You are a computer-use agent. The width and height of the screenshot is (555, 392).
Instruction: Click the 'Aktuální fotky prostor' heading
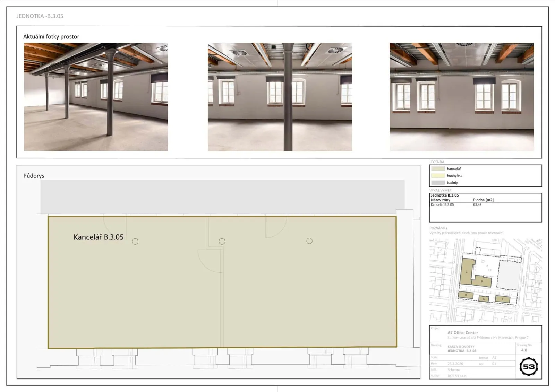51,36
